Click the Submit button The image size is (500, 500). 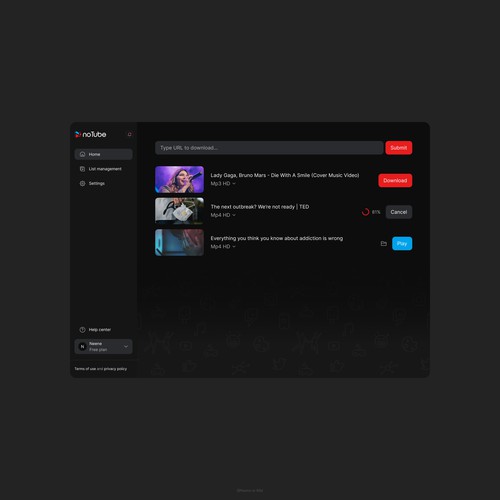click(399, 148)
